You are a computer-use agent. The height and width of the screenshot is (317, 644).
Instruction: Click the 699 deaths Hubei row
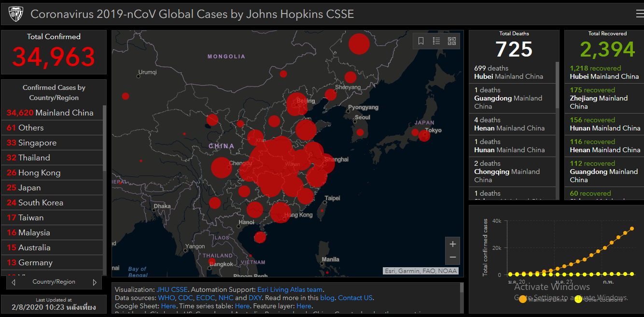tap(512, 72)
